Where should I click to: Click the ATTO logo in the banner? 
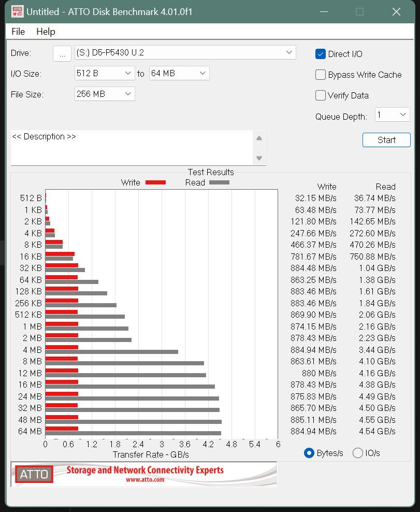(x=34, y=474)
